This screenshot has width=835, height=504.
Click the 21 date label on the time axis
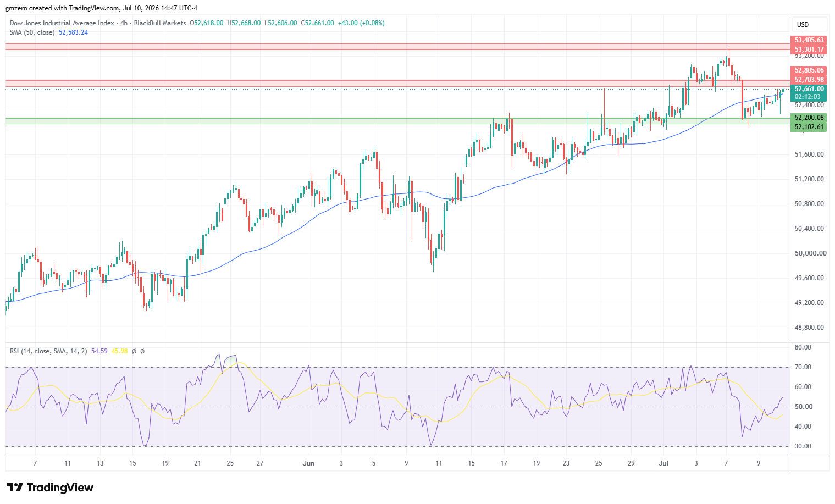coord(198,463)
